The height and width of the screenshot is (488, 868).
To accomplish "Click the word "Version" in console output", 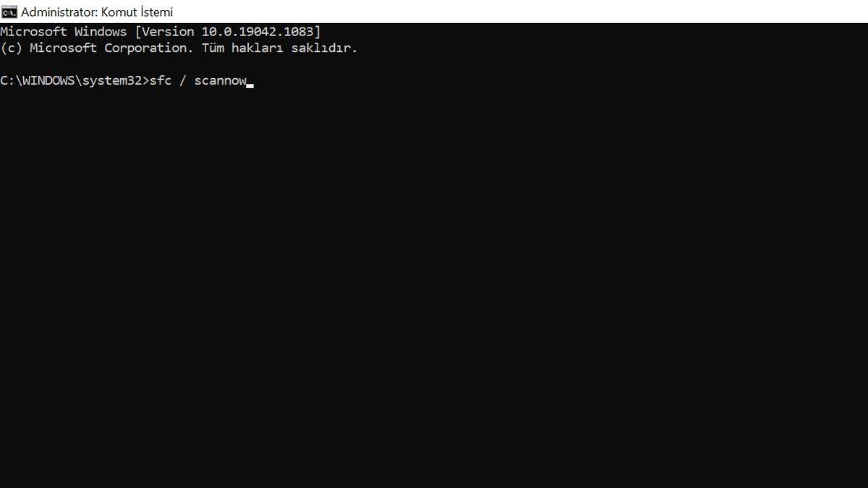I will click(168, 32).
